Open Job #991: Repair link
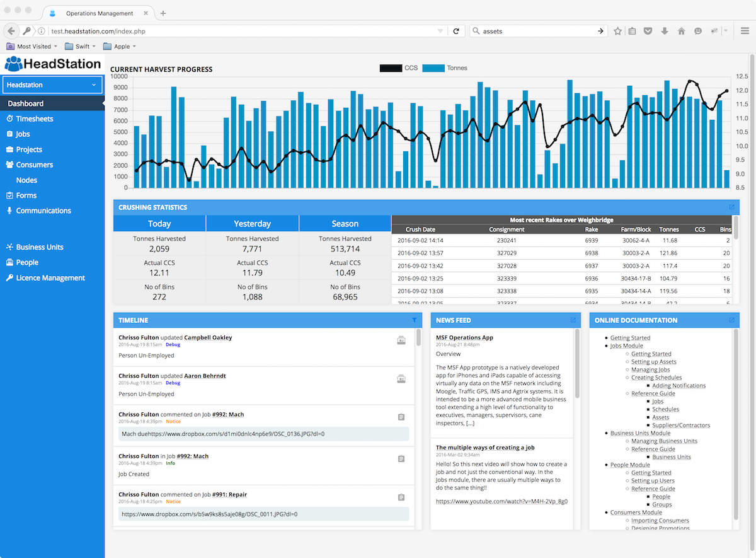Viewport: 756px width, 558px height. (x=229, y=494)
